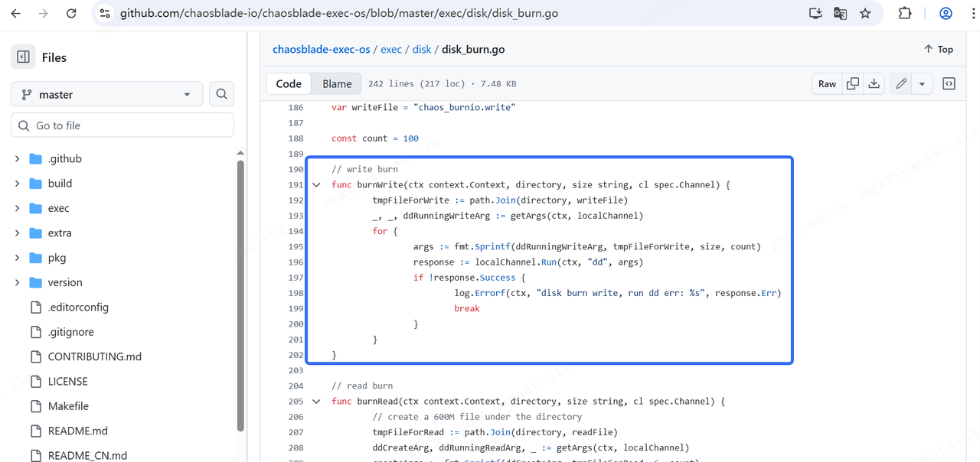Jump to Top of file
Screen dimensions: 980x462
point(939,49)
